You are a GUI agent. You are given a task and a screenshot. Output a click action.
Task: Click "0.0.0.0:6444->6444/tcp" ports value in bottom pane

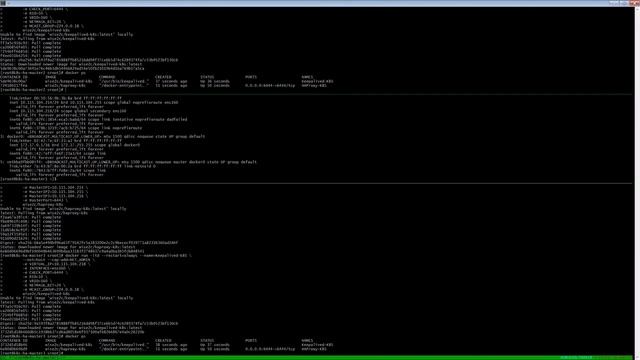[270, 349]
